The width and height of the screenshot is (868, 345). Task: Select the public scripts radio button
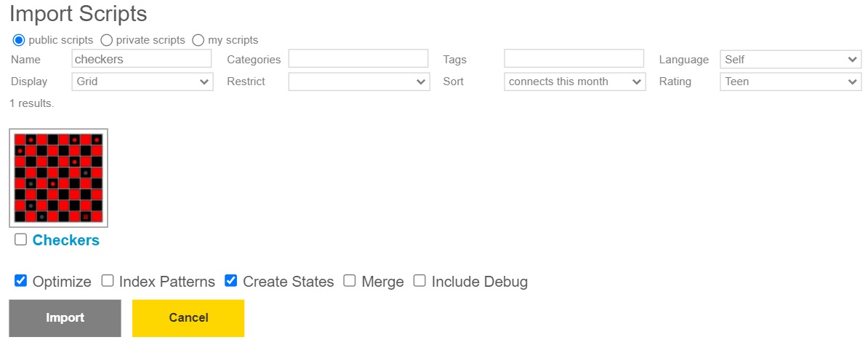(x=19, y=40)
